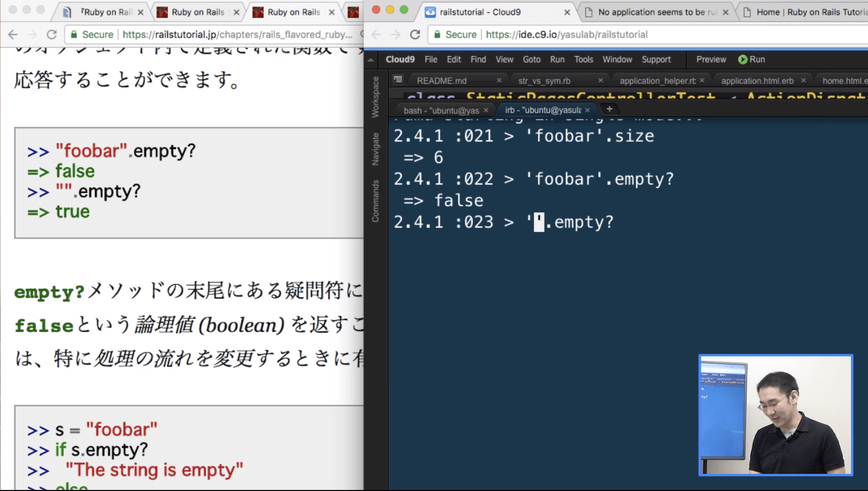Switch to application_helper.rb editor tab

click(657, 80)
